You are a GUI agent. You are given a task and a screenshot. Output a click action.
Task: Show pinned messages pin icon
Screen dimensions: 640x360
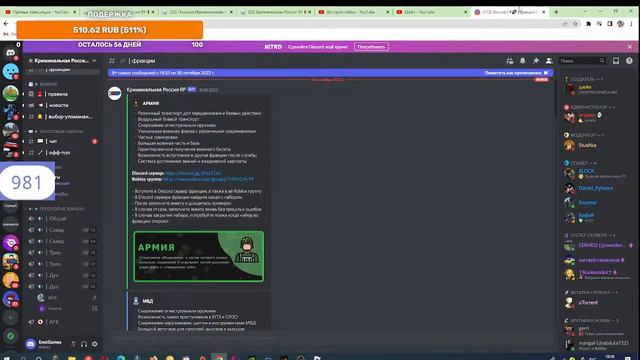point(536,61)
